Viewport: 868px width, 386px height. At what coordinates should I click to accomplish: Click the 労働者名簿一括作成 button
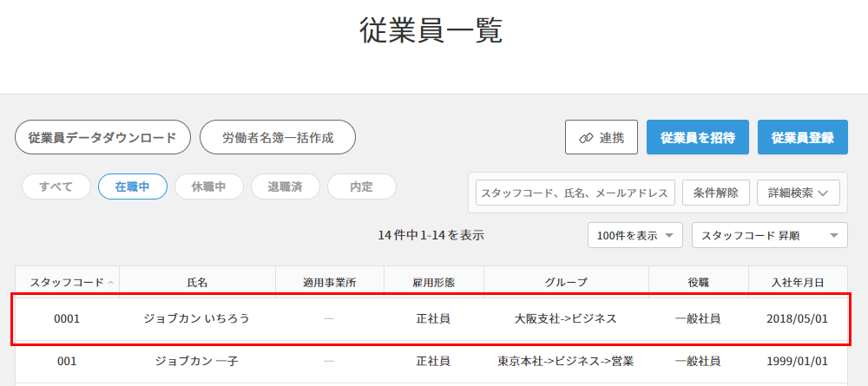coord(277,138)
